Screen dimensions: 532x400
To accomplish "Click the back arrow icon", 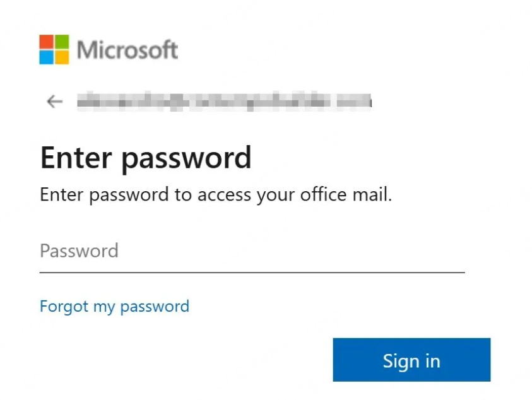I will (55, 102).
